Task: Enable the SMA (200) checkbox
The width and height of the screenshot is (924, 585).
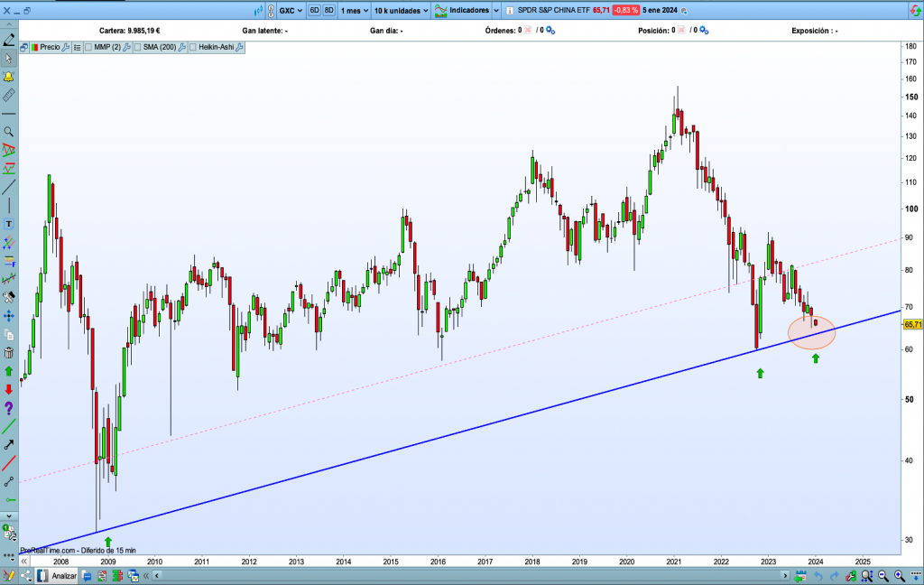Action: click(138, 47)
